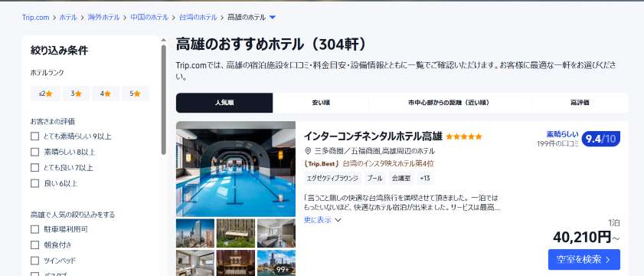Click the 会議室 amenity tag
This screenshot has width=644, height=276.
[401, 178]
